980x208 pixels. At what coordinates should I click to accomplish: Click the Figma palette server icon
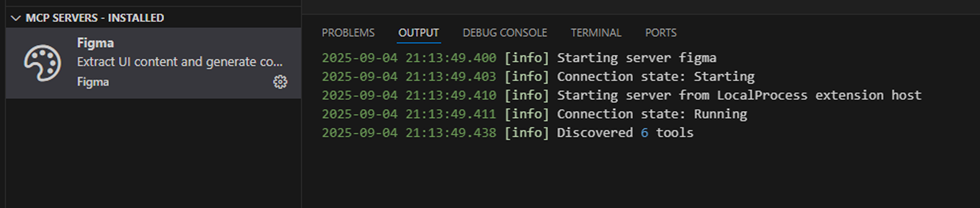(42, 63)
